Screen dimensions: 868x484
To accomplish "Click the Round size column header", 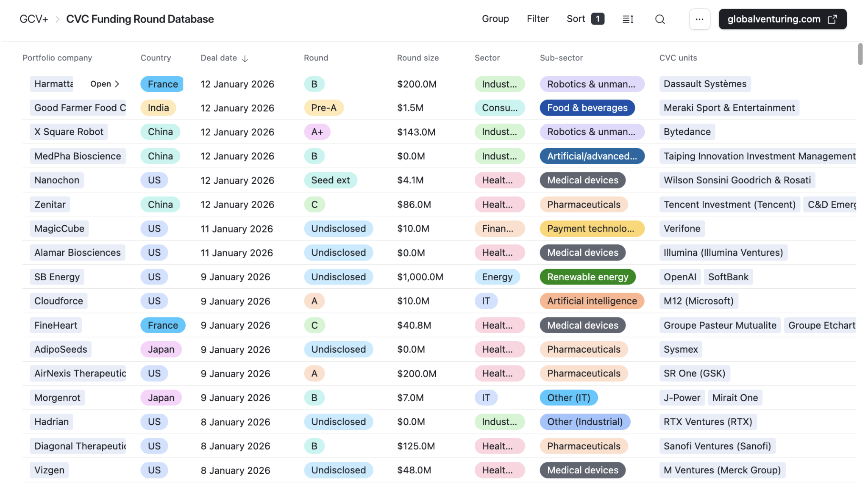I will click(417, 58).
